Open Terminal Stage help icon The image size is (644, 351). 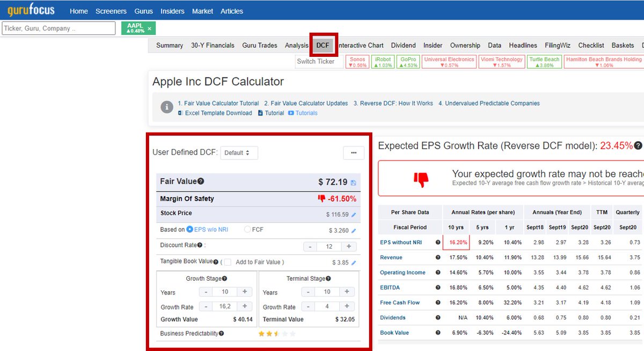328,279
